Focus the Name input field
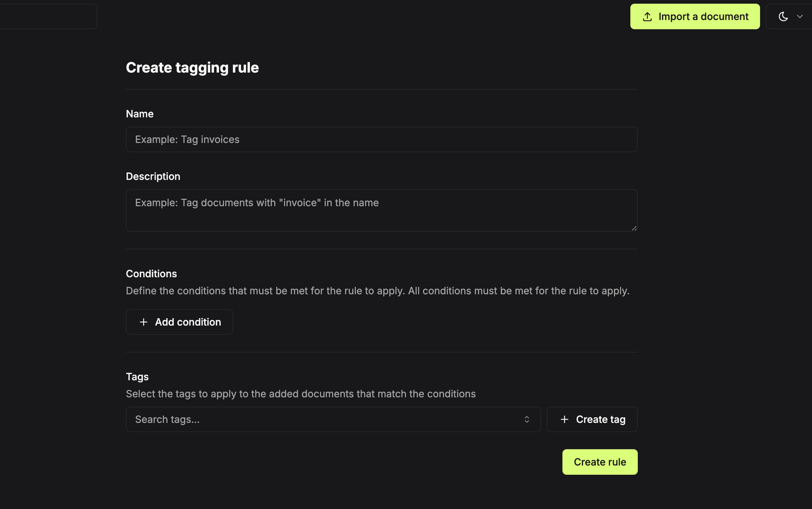 tap(381, 139)
